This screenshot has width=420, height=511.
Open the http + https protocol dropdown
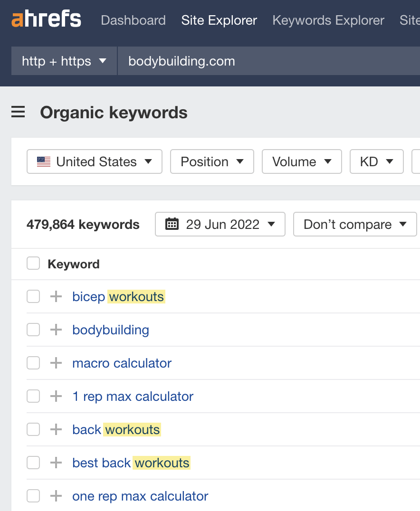coord(64,61)
